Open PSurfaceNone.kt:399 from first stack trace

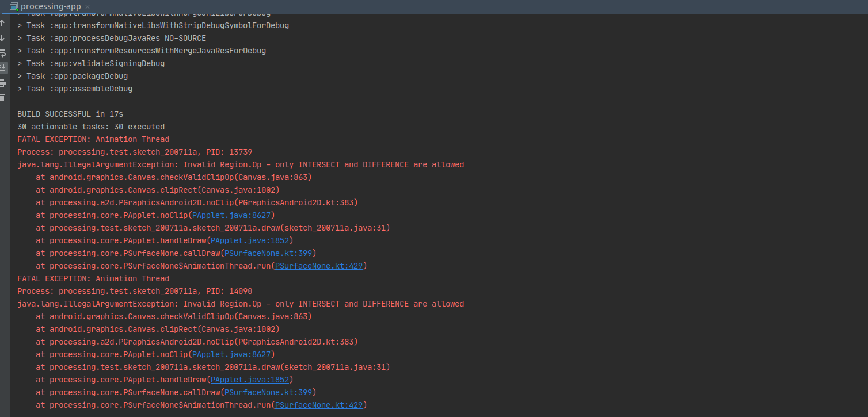click(268, 253)
